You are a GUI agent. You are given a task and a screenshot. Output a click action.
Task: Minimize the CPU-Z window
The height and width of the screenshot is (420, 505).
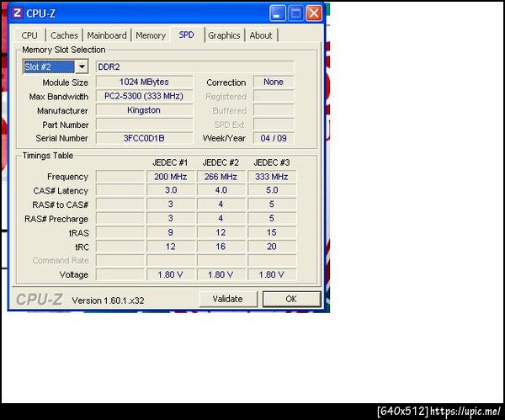[x=277, y=13]
